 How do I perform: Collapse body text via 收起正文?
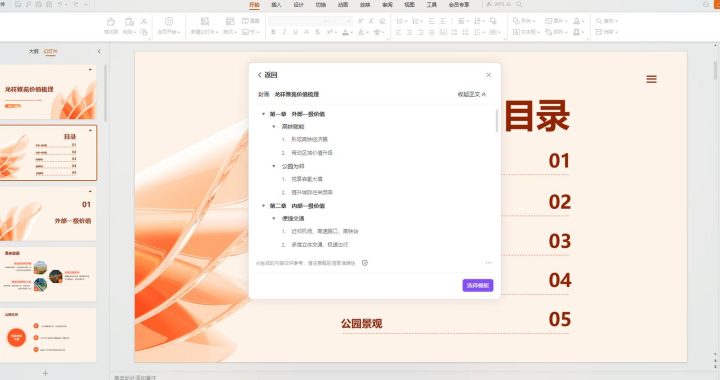(x=472, y=94)
